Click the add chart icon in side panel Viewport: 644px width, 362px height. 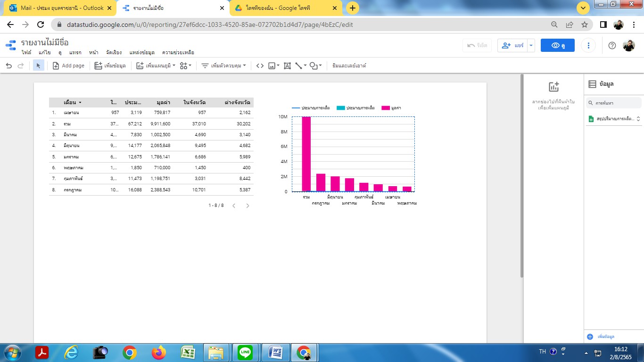553,87
